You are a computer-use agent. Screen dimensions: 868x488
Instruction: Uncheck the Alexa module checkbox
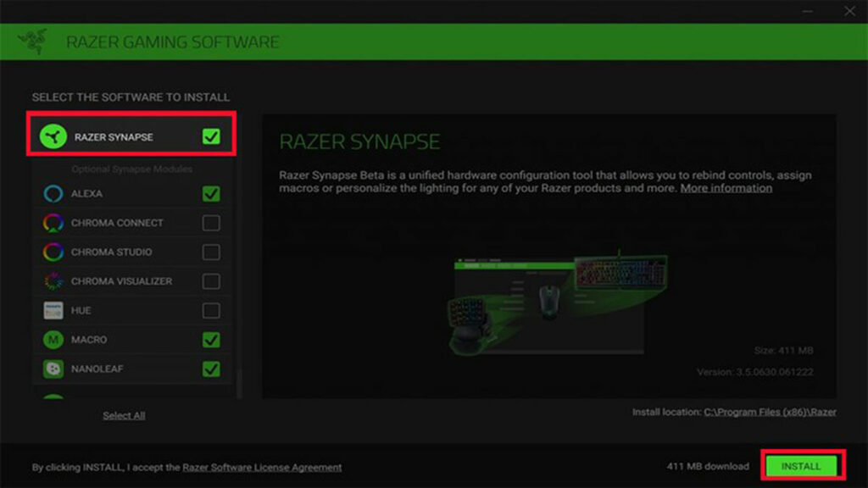(x=209, y=193)
